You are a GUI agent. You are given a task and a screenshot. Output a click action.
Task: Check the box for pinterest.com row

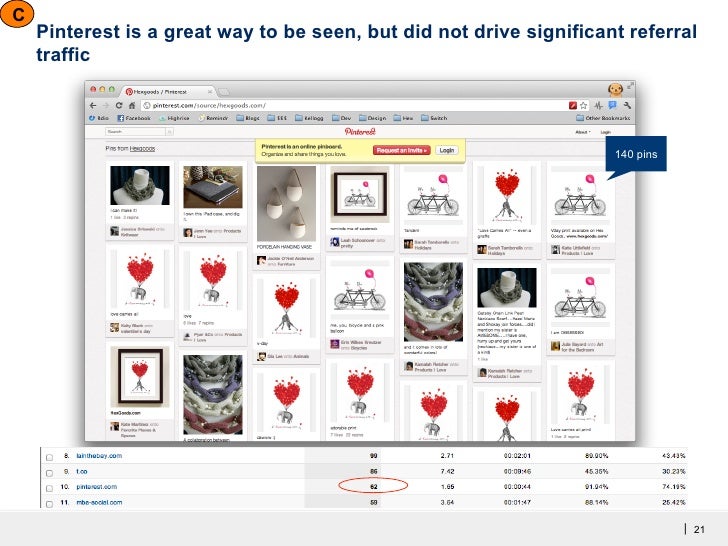(x=49, y=488)
